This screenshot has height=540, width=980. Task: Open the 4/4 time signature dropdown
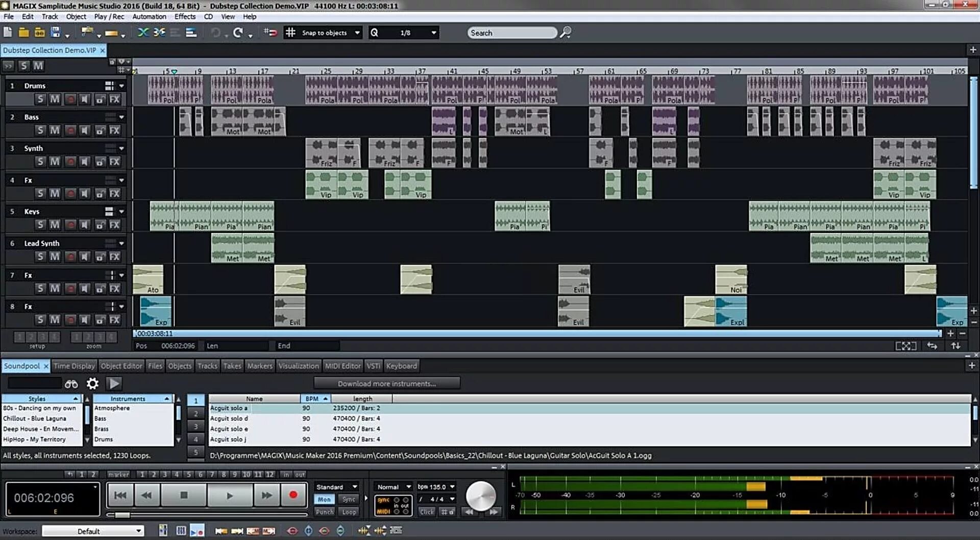pyautogui.click(x=436, y=499)
